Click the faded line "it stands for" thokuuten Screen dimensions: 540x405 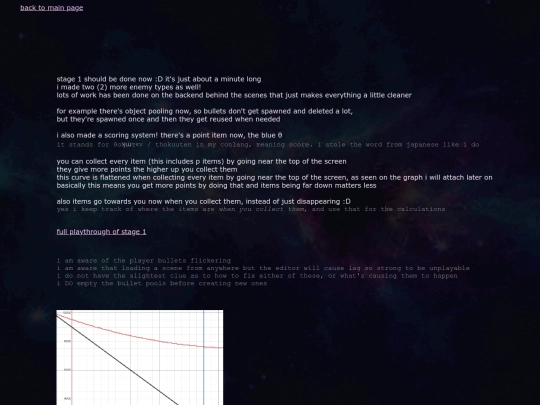point(268,145)
